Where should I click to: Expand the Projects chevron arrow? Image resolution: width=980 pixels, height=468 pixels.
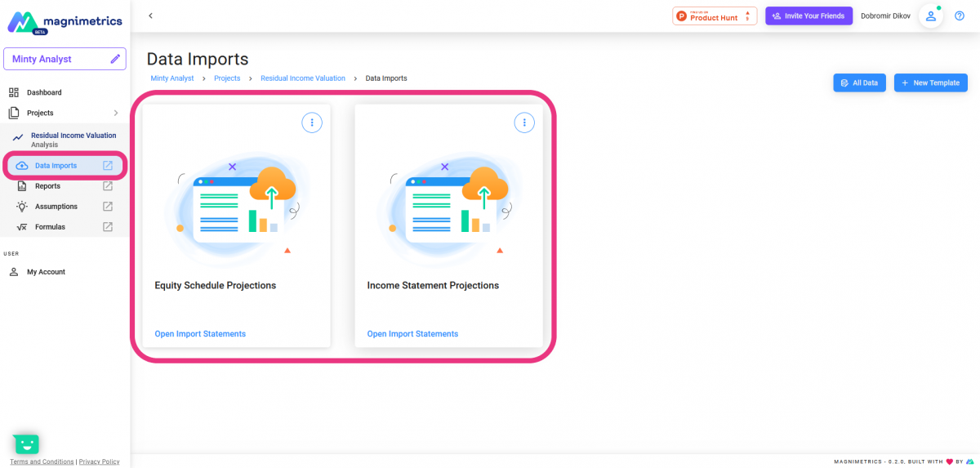pos(115,113)
